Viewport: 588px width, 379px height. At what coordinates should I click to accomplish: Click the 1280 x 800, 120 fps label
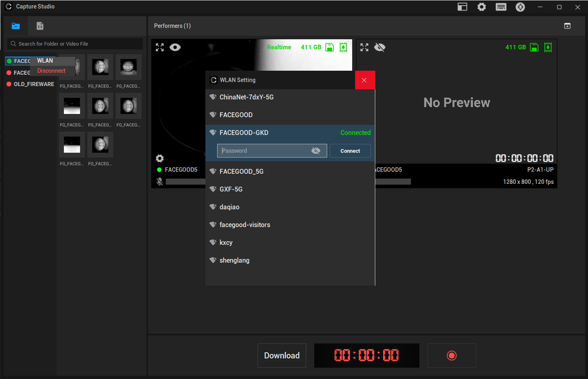(x=528, y=182)
